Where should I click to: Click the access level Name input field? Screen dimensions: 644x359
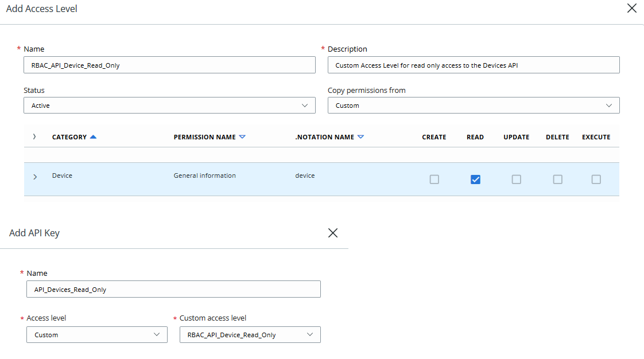click(169, 65)
